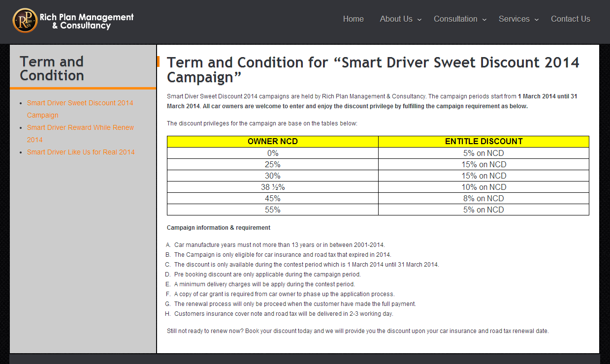Image resolution: width=610 pixels, height=364 pixels.
Task: Click requirement H about 2-3 working day delivery
Action: pos(284,314)
